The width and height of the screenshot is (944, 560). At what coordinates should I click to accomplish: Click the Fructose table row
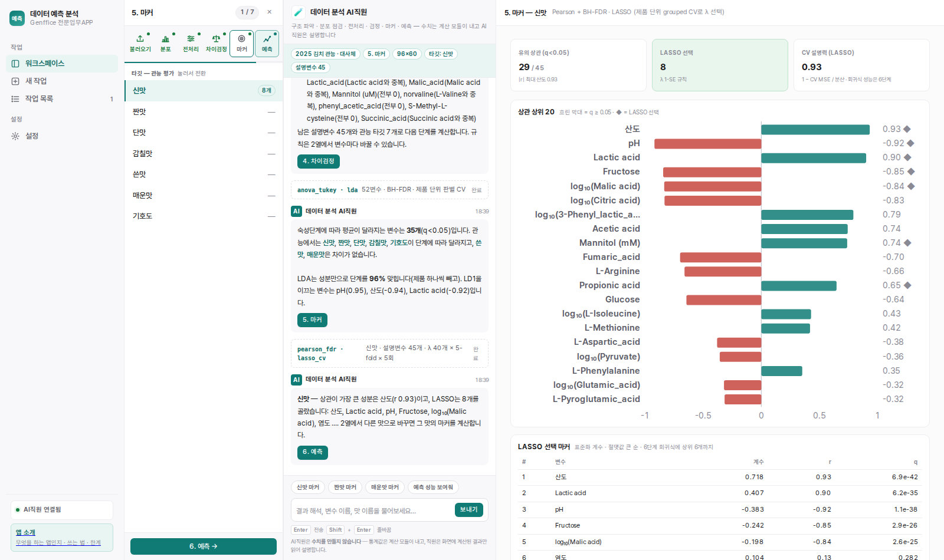pyautogui.click(x=720, y=526)
